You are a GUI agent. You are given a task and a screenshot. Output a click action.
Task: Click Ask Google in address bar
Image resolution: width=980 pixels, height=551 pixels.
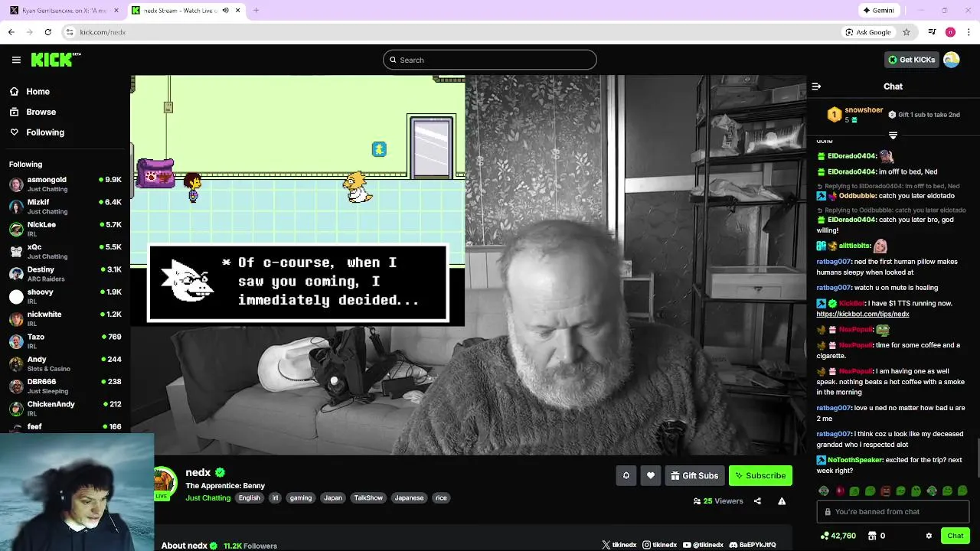[867, 32]
